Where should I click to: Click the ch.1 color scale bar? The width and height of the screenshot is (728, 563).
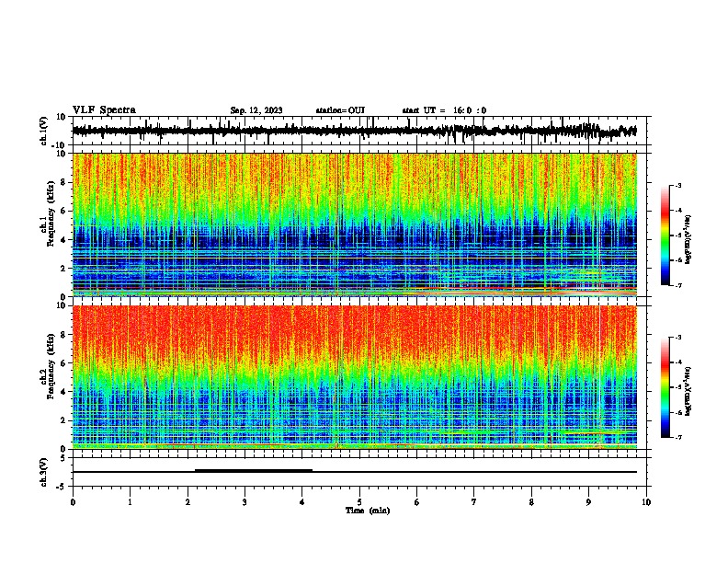pos(665,236)
